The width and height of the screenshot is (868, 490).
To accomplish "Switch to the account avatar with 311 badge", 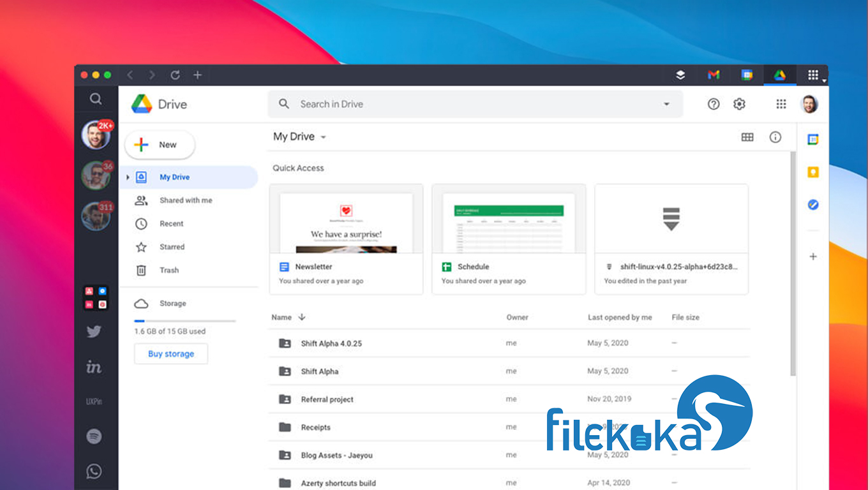I will pos(96,216).
